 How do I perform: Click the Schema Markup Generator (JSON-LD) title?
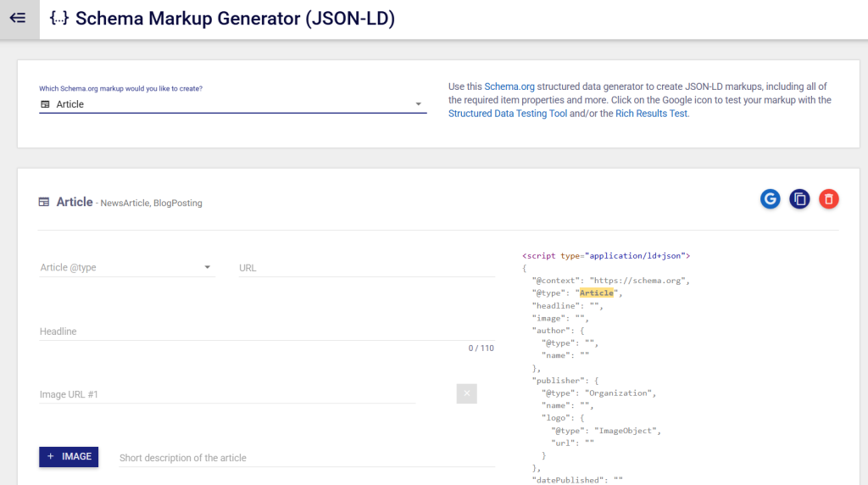pos(236,19)
